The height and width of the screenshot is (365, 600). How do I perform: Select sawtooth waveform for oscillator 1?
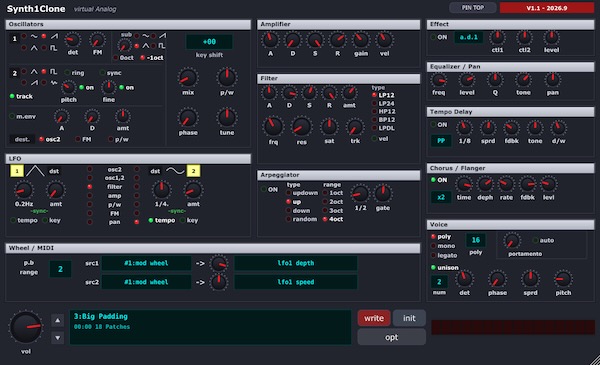[44, 36]
